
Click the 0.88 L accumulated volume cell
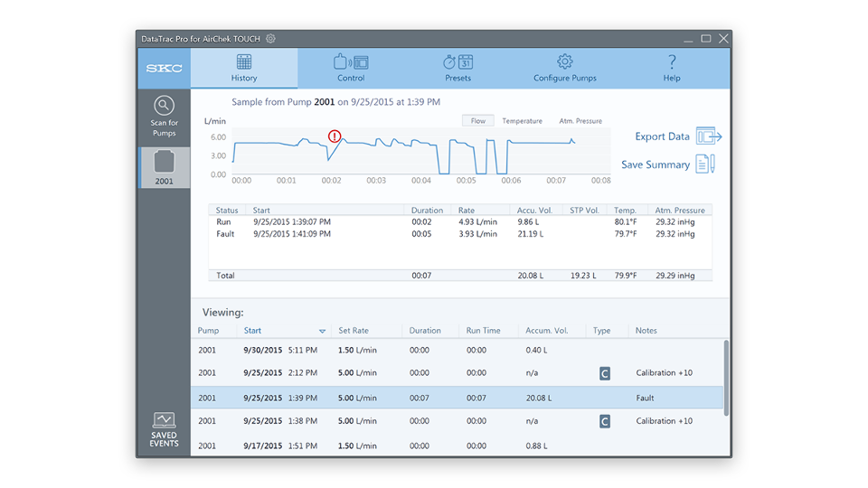(x=536, y=446)
